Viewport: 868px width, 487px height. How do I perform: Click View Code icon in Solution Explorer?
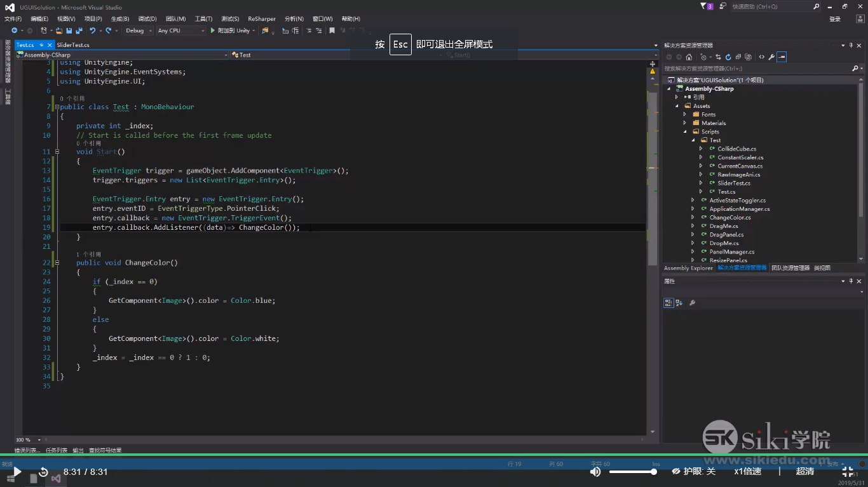click(762, 57)
